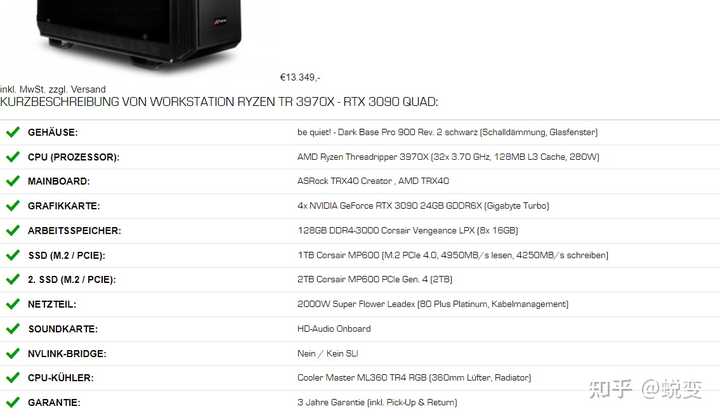Click the '2. SSD (M.2 / PCIE):' label
720x418 pixels.
pos(72,280)
